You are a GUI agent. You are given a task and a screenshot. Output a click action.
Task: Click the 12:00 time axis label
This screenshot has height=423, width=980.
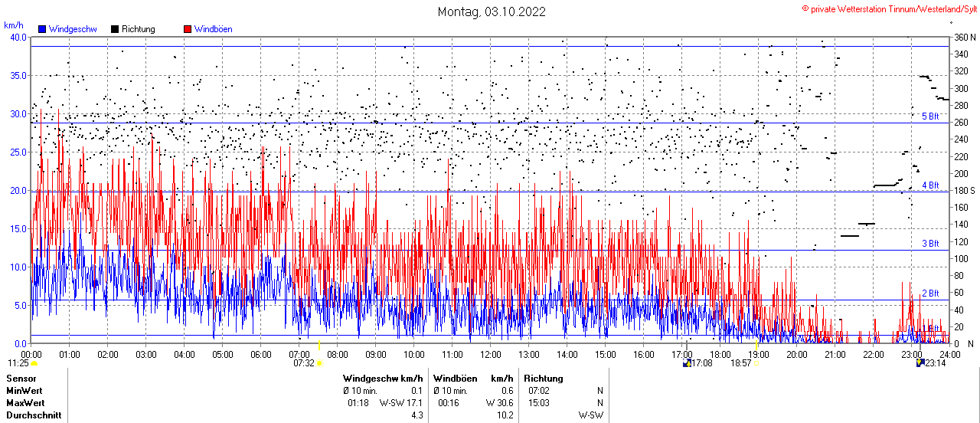pyautogui.click(x=490, y=355)
